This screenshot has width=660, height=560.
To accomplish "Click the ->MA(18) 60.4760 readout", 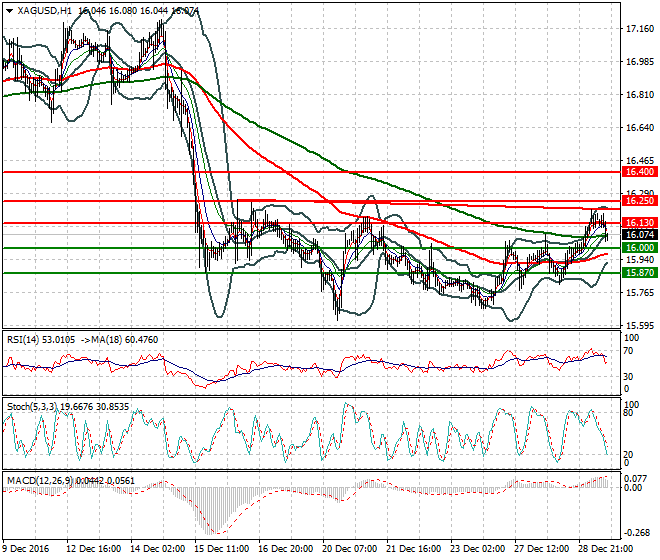I will coord(119,340).
